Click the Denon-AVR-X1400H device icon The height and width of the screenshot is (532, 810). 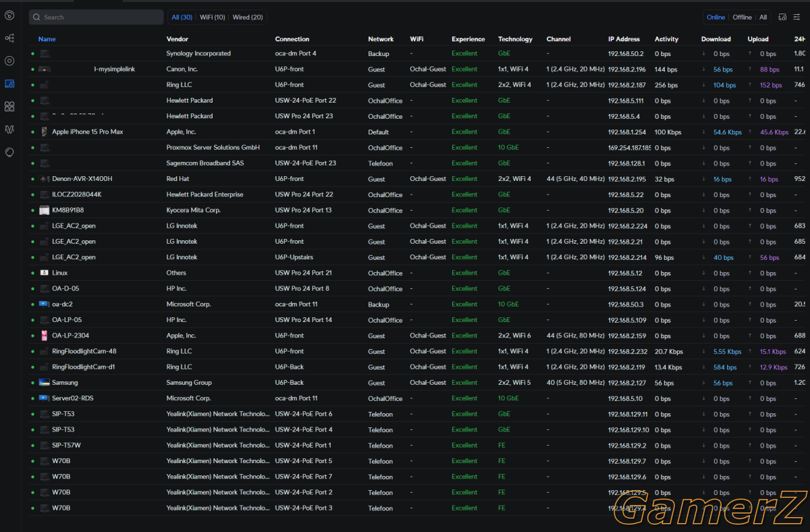point(45,179)
